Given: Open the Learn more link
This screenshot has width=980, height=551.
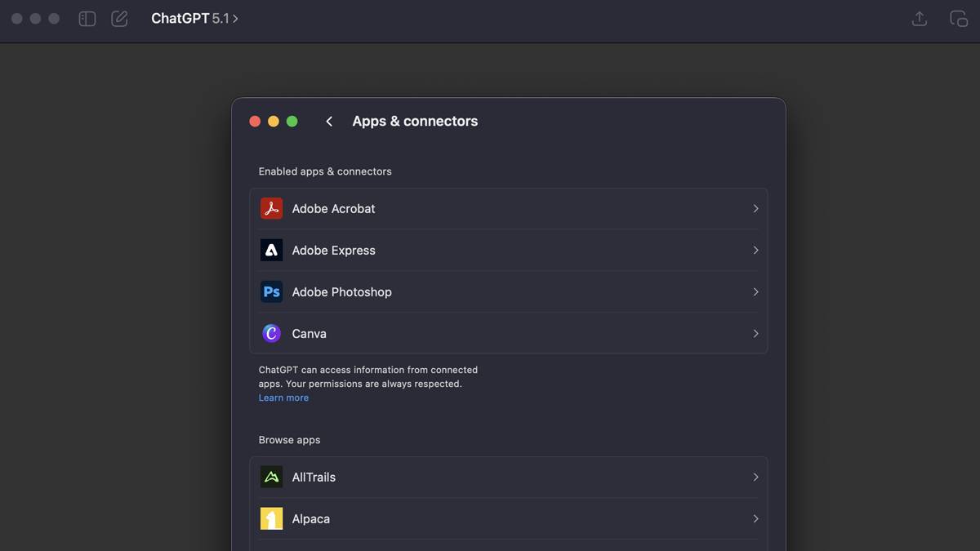Looking at the screenshot, I should pos(283,398).
